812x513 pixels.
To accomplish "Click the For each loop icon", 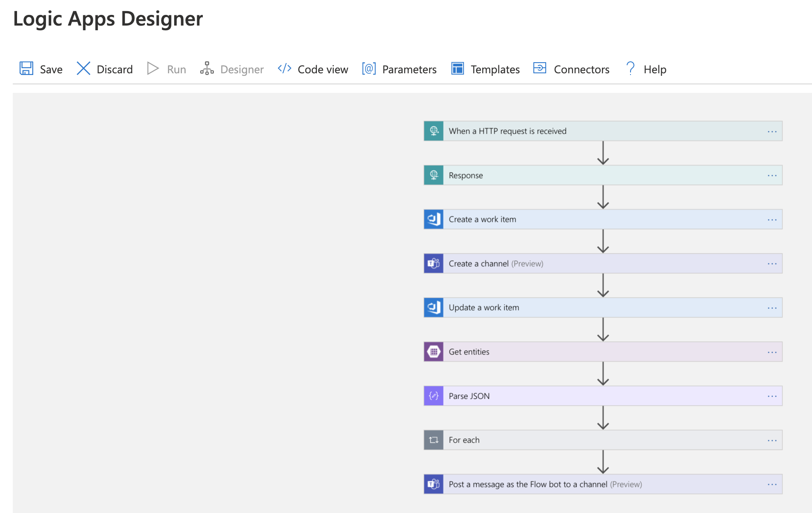I will [434, 440].
